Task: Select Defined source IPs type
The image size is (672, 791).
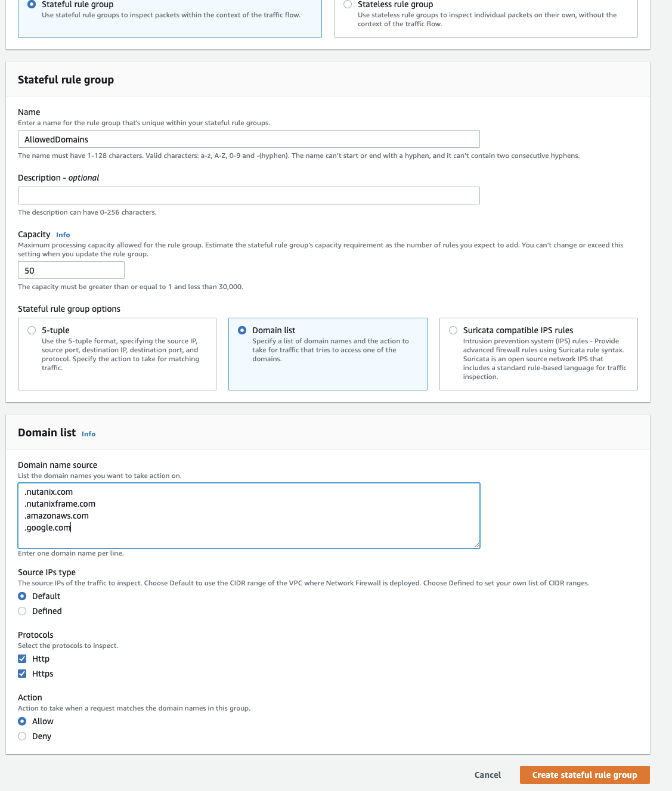Action: click(22, 611)
